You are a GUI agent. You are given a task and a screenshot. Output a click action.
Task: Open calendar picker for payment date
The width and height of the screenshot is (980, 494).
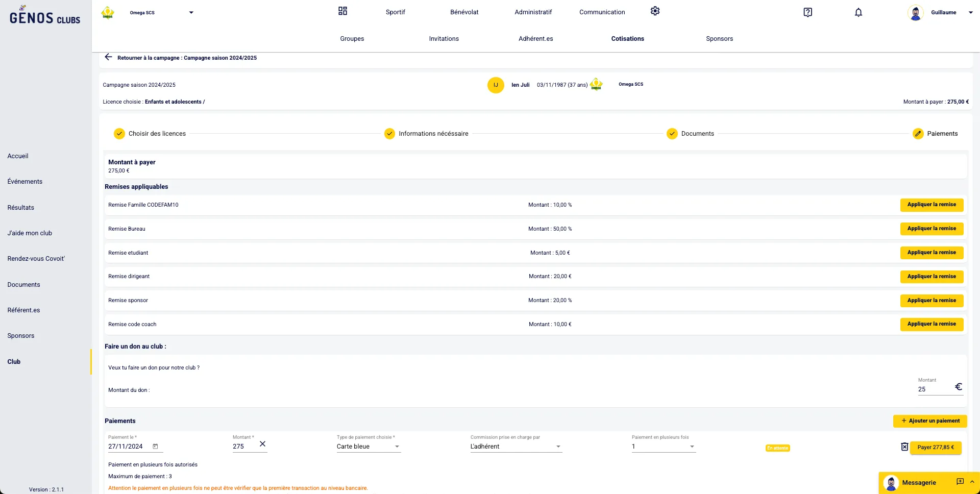click(156, 447)
